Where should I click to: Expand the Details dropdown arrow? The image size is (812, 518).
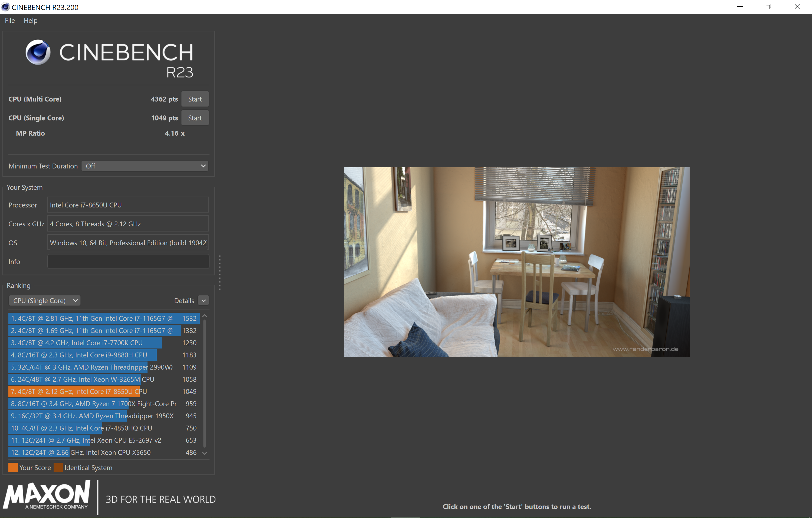tap(203, 301)
